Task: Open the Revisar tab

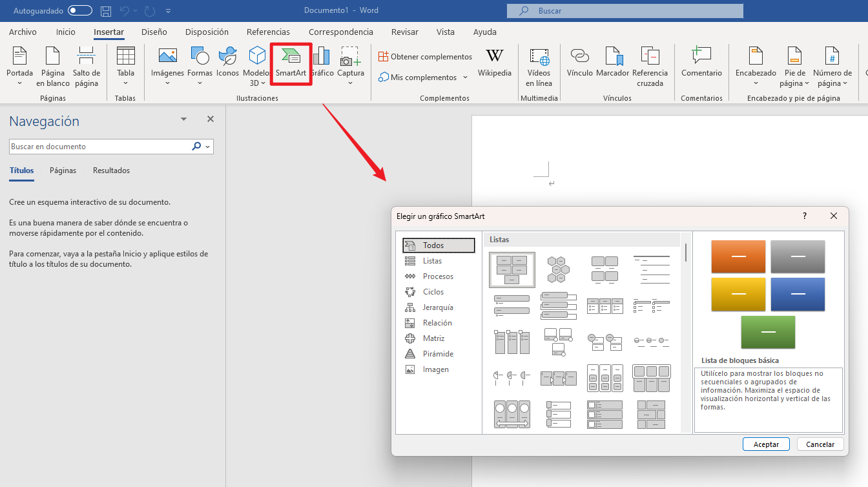Action: [x=405, y=32]
